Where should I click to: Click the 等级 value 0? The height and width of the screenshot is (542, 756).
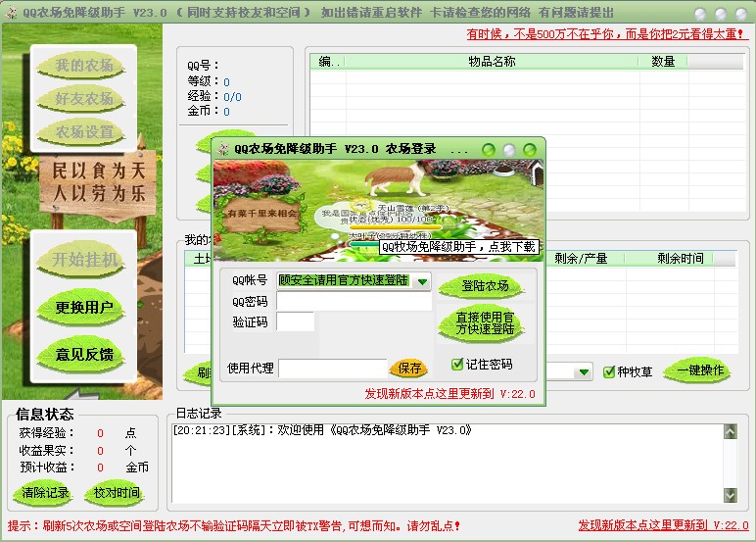pyautogui.click(x=226, y=82)
